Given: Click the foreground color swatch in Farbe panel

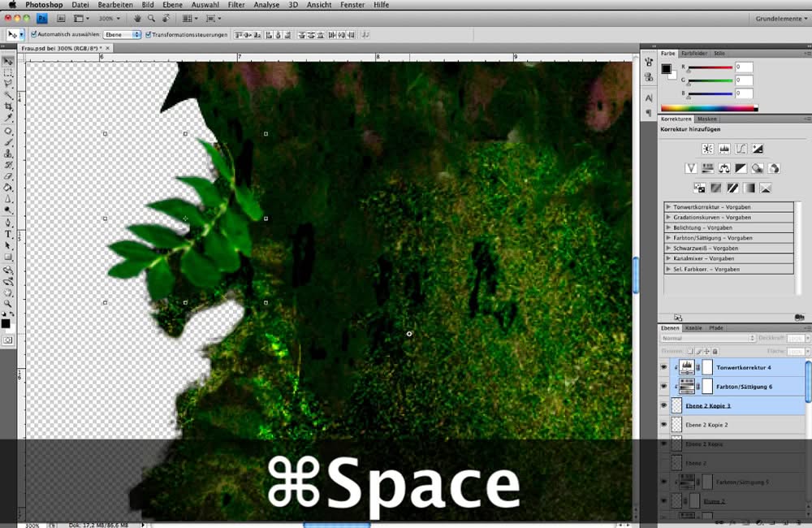Looking at the screenshot, I should (x=666, y=69).
